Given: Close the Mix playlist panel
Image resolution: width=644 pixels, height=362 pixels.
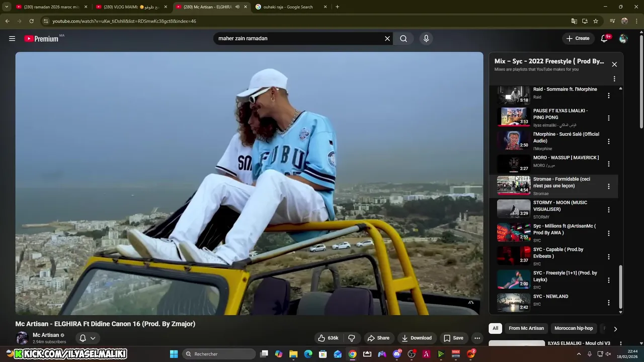Looking at the screenshot, I should pyautogui.click(x=614, y=64).
